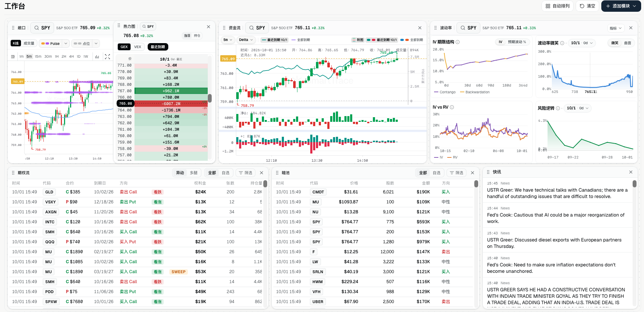This screenshot has height=312, width=644.
Task: Show info tooltip for 波动率微笑
Action: (562, 43)
